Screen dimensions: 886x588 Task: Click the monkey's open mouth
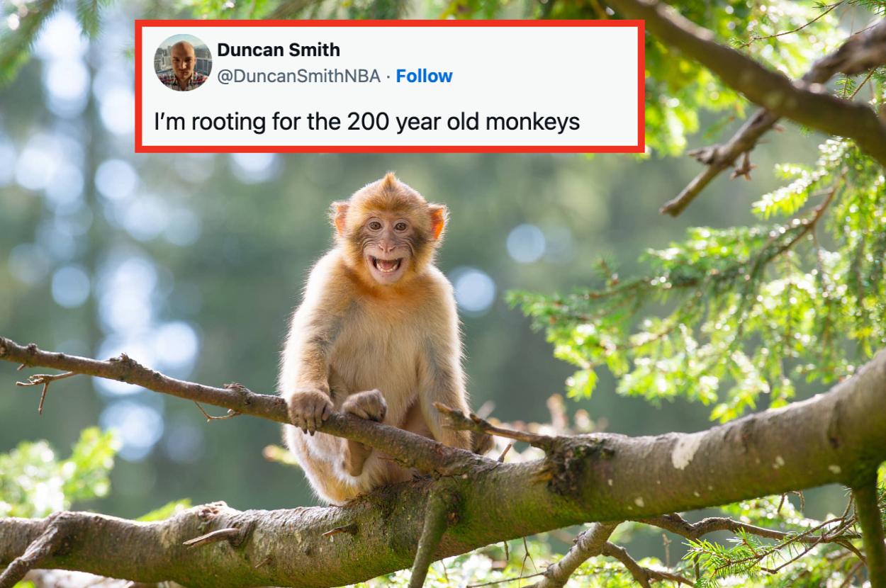[x=386, y=266]
